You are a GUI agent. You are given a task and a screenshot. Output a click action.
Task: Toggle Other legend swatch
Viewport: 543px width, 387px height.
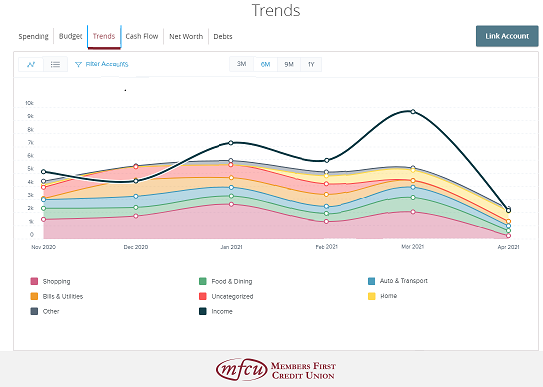(34, 311)
